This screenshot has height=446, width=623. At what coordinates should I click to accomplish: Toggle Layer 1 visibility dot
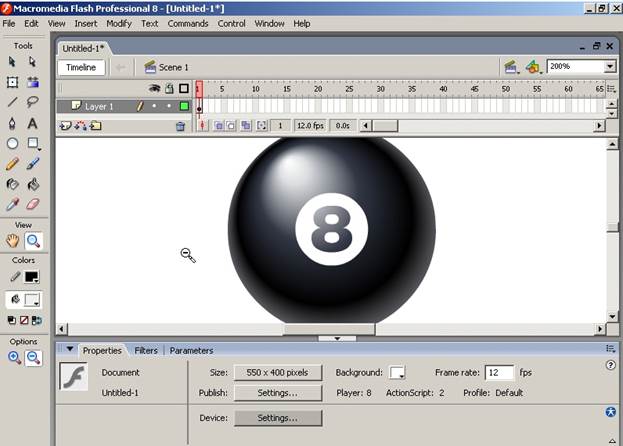point(154,106)
